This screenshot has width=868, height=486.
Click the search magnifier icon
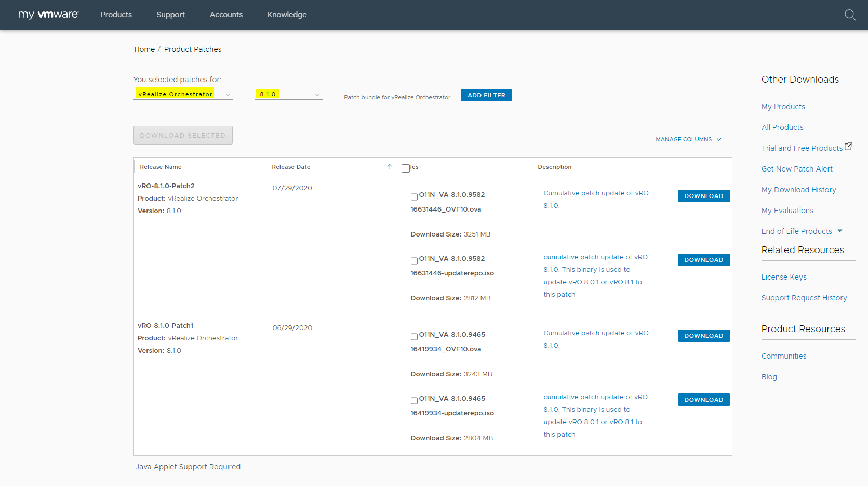850,15
